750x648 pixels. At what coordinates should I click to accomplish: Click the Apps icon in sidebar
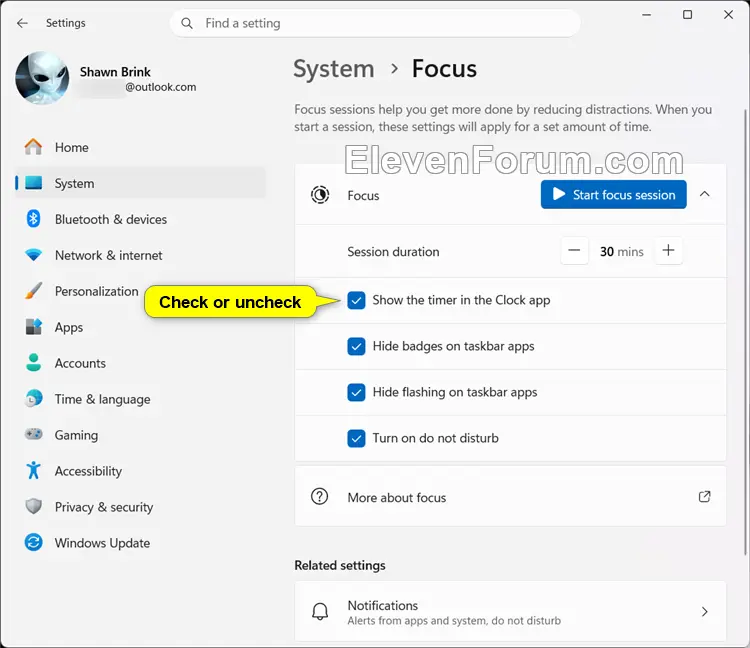coord(33,327)
